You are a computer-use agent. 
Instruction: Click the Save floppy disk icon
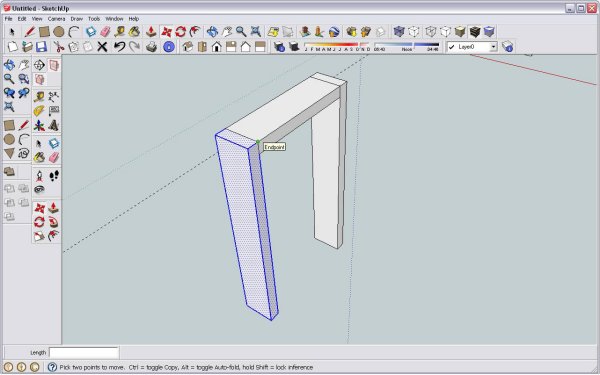[41, 47]
